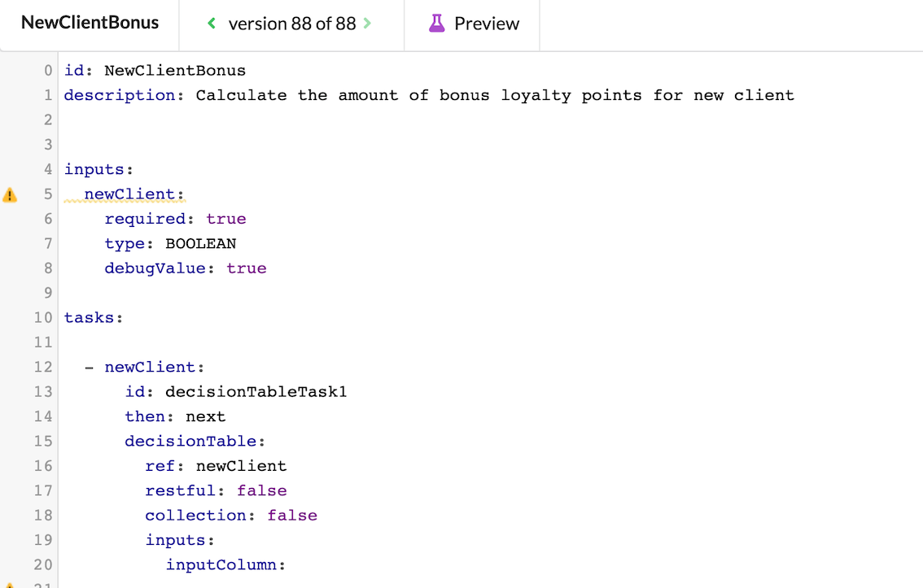Click the BOOLEAN type value
923x588 pixels.
click(x=201, y=243)
